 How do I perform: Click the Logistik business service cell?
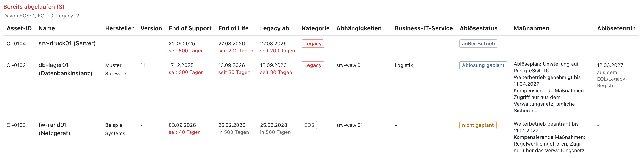(x=403, y=65)
